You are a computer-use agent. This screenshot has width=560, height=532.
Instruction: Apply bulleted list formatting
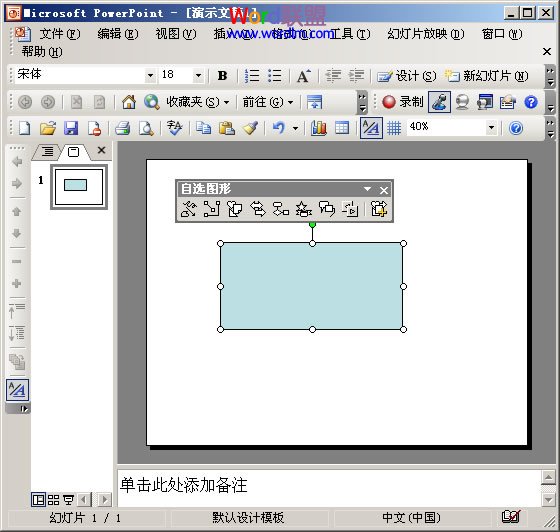point(275,76)
